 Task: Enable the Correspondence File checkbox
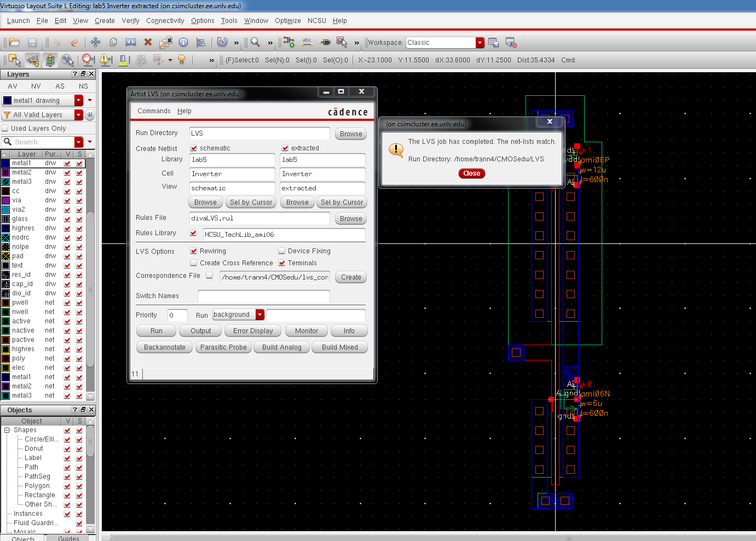click(209, 276)
